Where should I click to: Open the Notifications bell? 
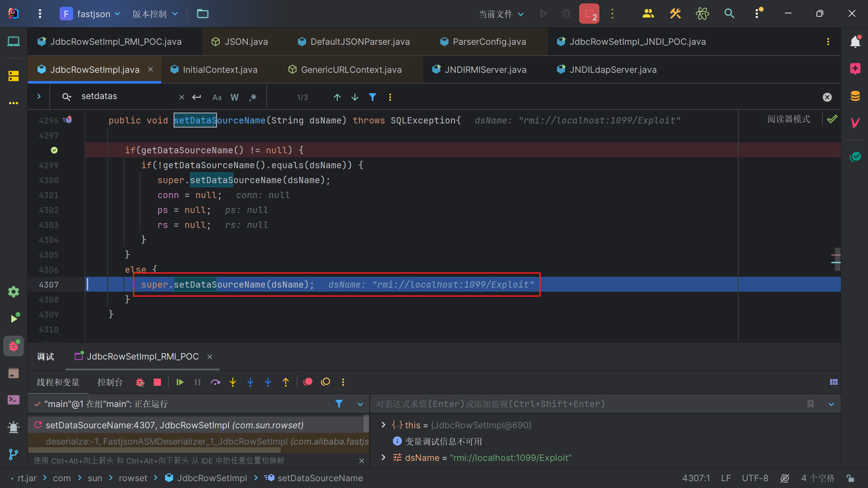coord(855,42)
